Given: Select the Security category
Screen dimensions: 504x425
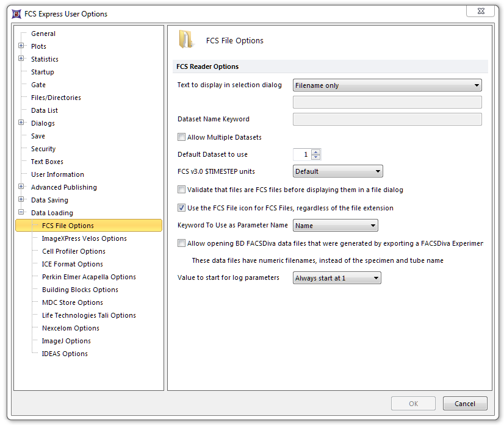Looking at the screenshot, I should pyautogui.click(x=43, y=149).
